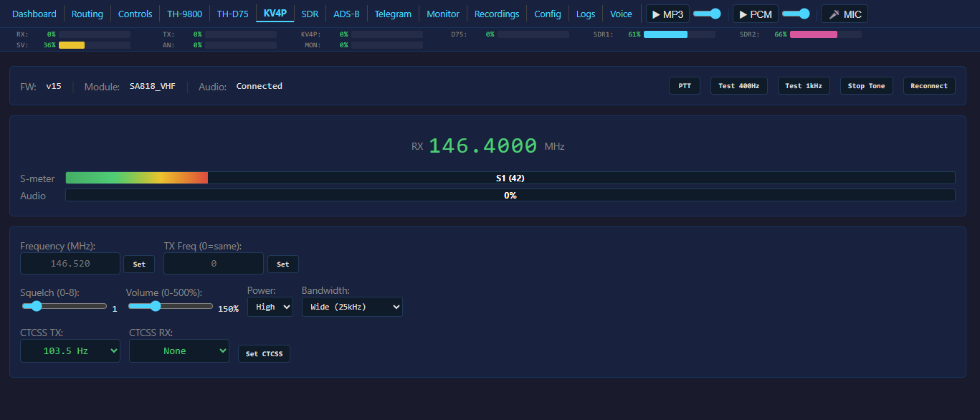980x420 pixels.
Task: Open the Voice tab
Action: pyautogui.click(x=621, y=14)
